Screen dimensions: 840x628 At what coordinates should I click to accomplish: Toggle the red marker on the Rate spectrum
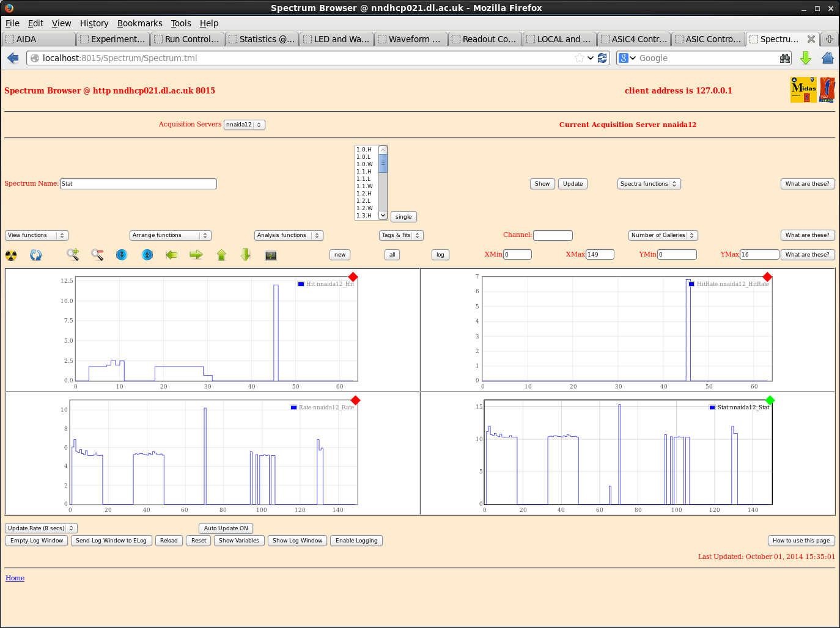(355, 400)
